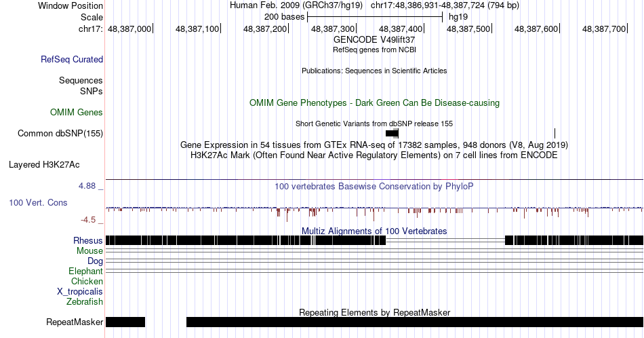This screenshot has height=338, width=644.
Task: Click the wide black dbSNP variant block
Action: point(392,133)
